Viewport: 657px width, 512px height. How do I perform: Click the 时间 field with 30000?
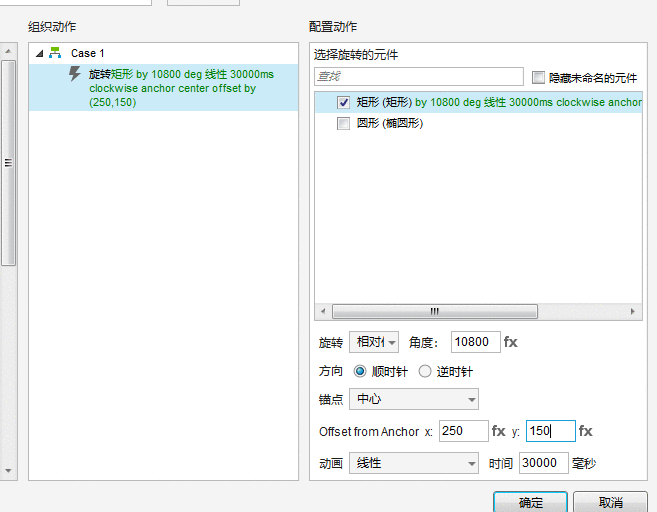point(543,463)
